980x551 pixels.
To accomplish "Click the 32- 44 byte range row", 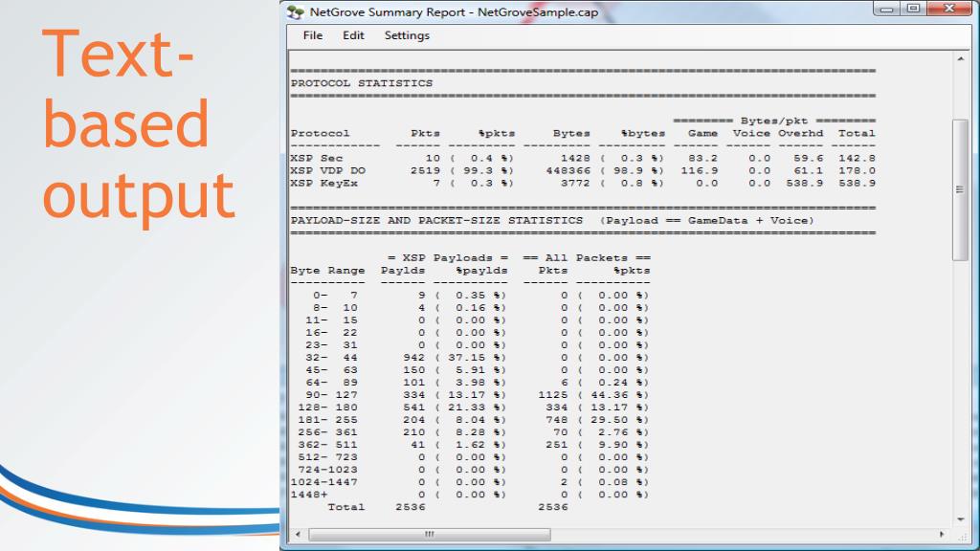I will (x=469, y=358).
